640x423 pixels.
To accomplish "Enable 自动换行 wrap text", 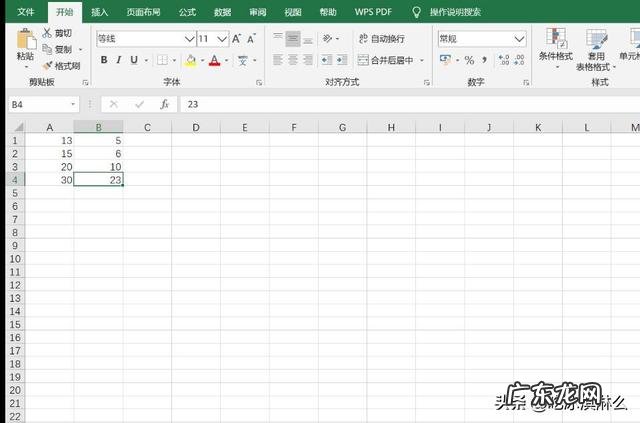I will click(x=382, y=39).
